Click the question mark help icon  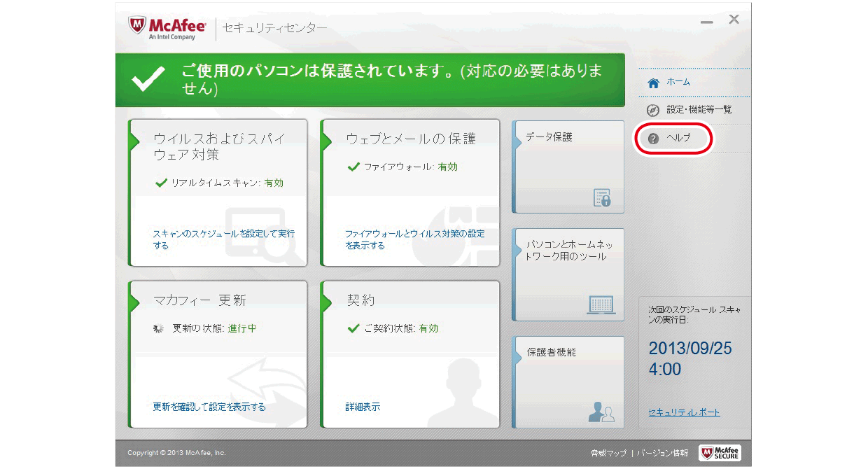coord(654,139)
